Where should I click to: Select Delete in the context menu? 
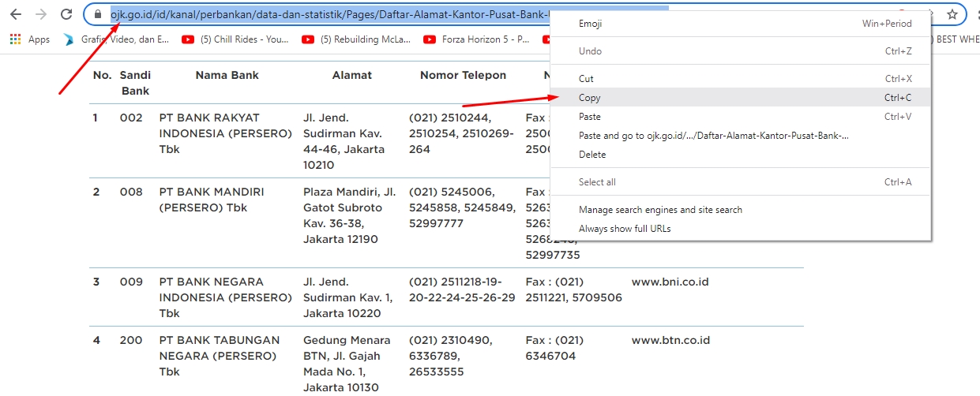click(741, 155)
